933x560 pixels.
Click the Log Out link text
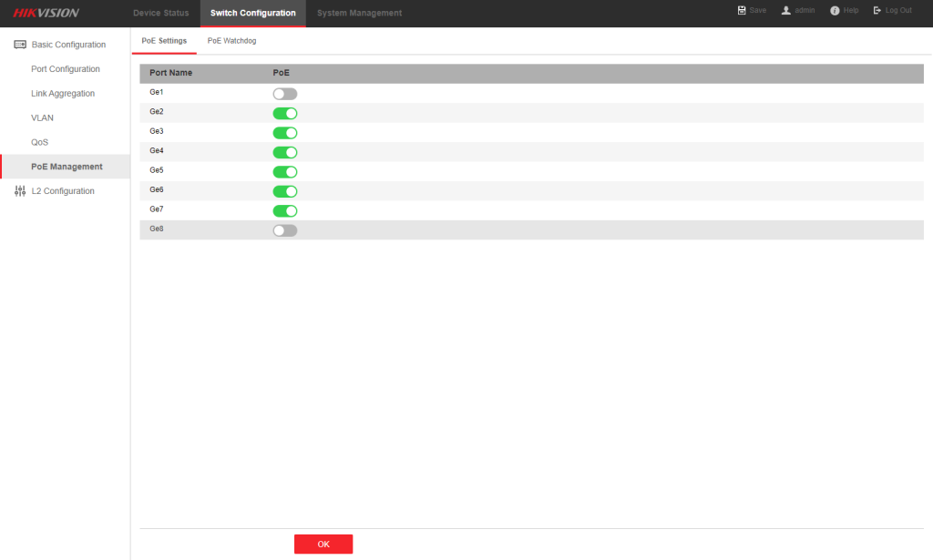pyautogui.click(x=898, y=10)
